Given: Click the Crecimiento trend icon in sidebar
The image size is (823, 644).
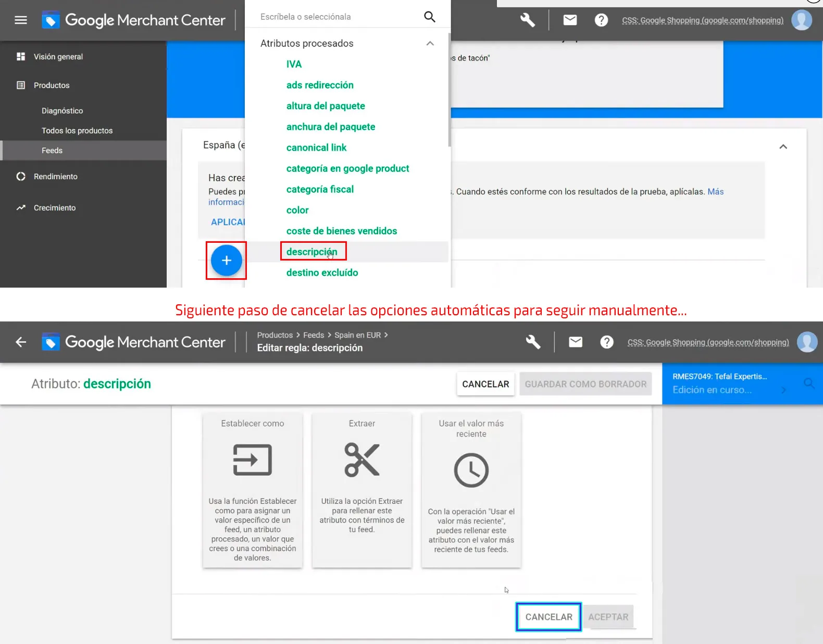Looking at the screenshot, I should point(21,207).
